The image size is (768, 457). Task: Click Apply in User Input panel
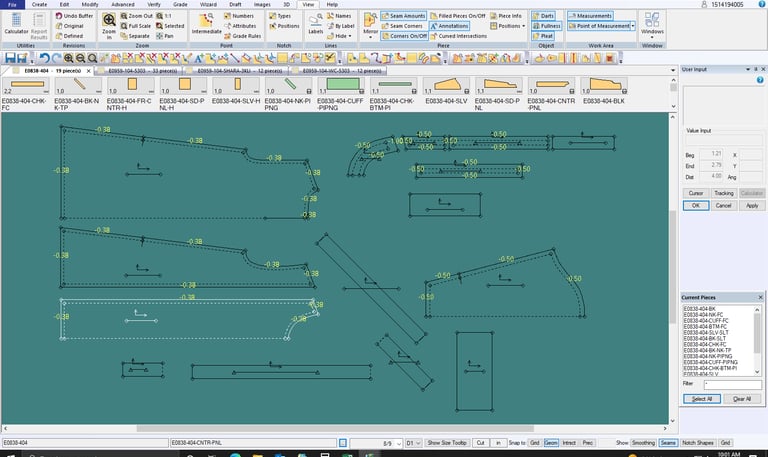pos(752,206)
